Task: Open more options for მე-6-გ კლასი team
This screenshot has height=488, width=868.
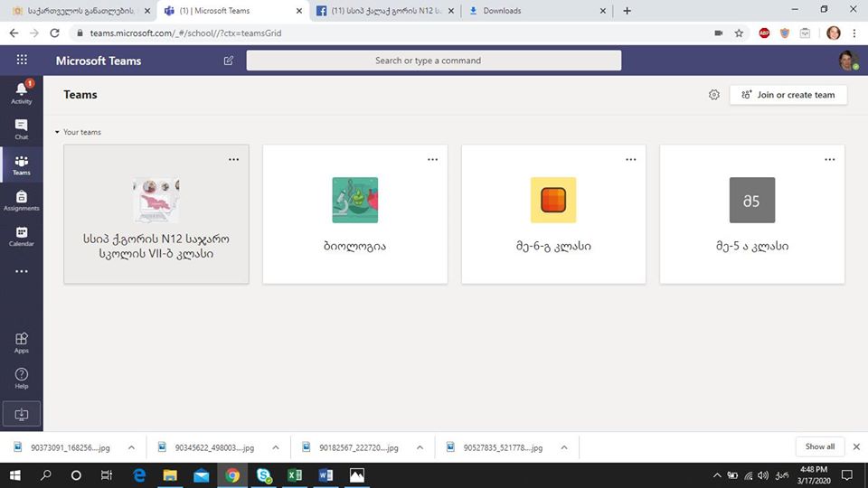Action: coord(630,159)
